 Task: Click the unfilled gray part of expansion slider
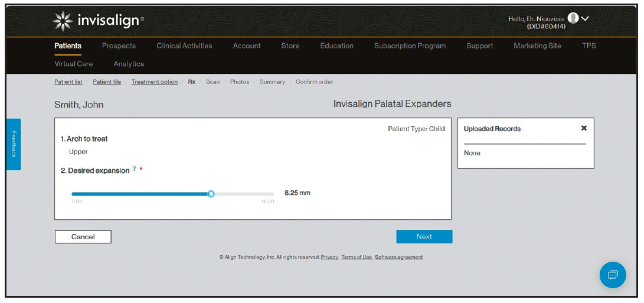[x=244, y=194]
